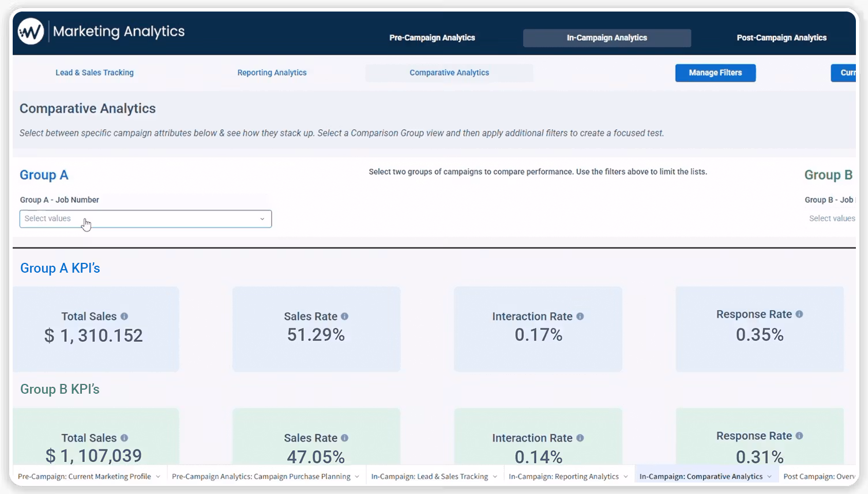868x494 pixels.
Task: Click info icon beside Group B Interaction Rate
Action: tap(580, 438)
